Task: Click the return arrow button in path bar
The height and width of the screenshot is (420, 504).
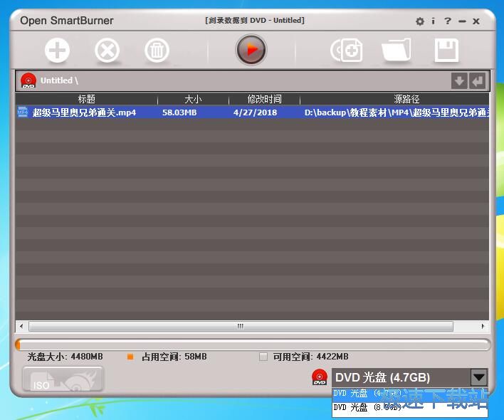Action: tap(477, 81)
